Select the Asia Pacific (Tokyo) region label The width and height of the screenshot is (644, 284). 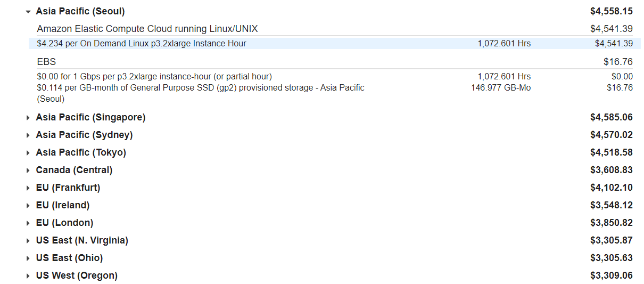point(81,152)
